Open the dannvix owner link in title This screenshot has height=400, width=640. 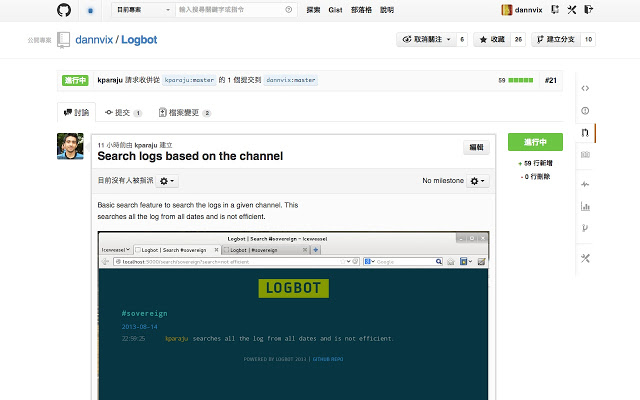[x=94, y=40]
